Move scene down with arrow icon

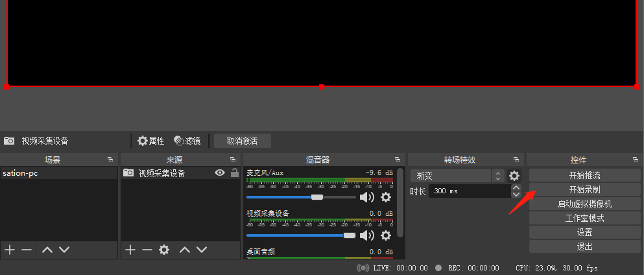point(64,250)
